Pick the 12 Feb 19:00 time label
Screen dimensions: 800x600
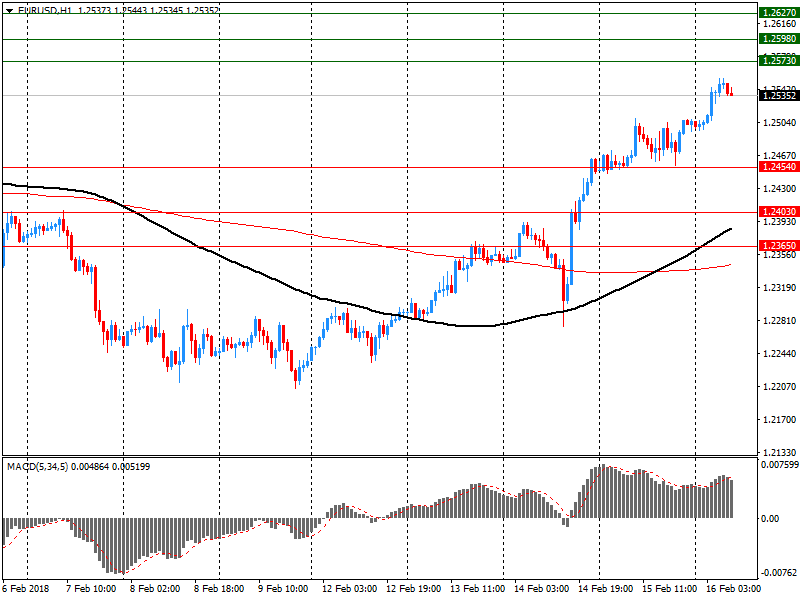pos(413,590)
